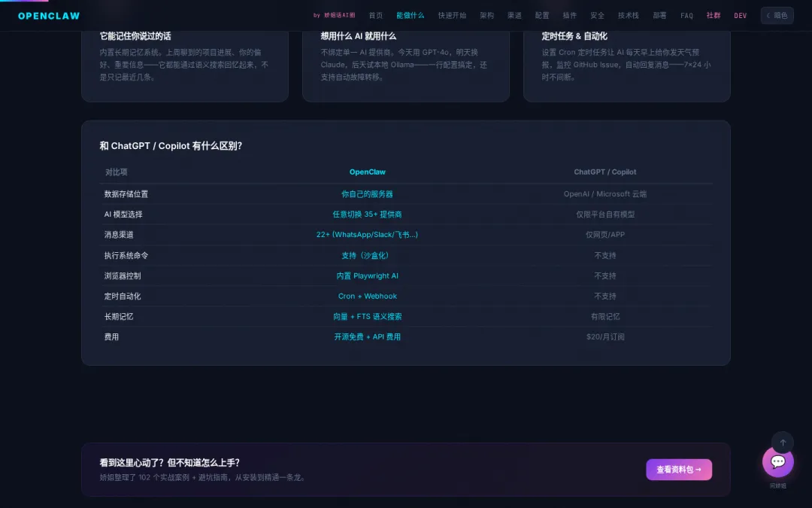
Task: Click the 查看资料包 button
Action: (x=679, y=470)
